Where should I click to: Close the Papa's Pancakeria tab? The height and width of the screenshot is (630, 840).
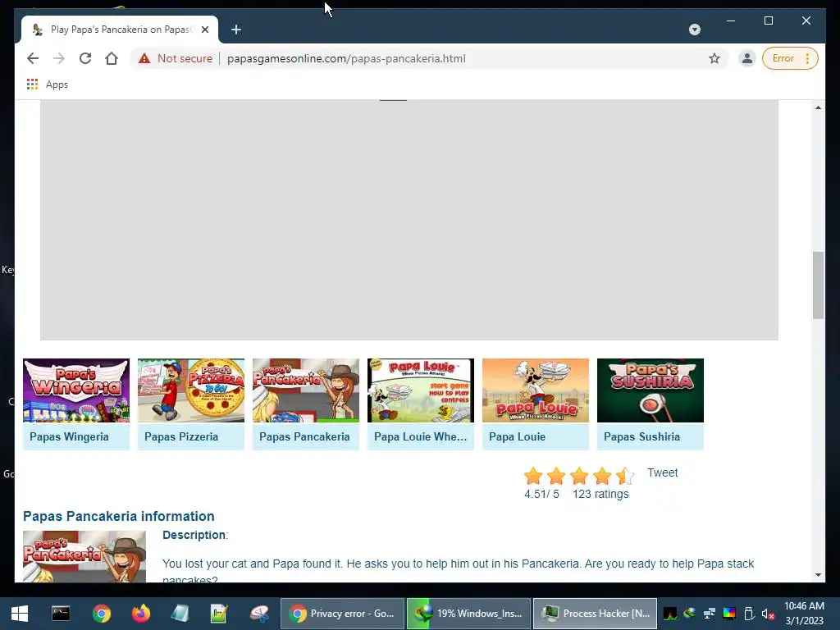205,30
